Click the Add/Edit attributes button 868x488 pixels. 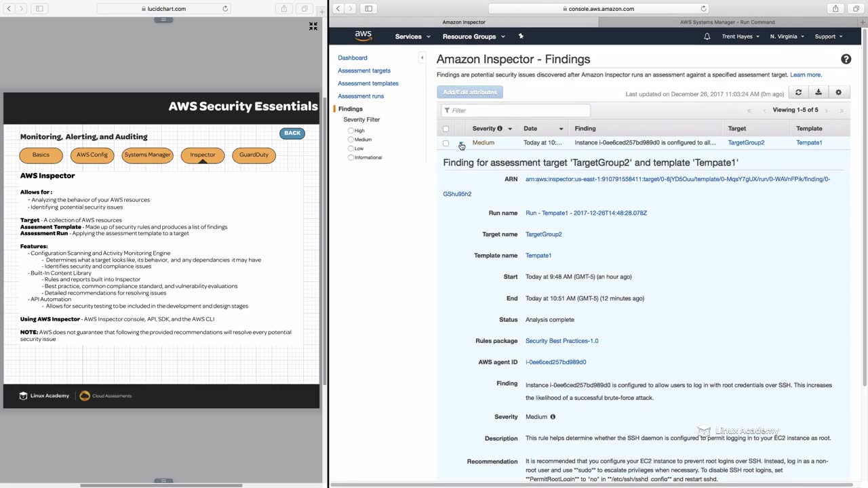pyautogui.click(x=470, y=92)
